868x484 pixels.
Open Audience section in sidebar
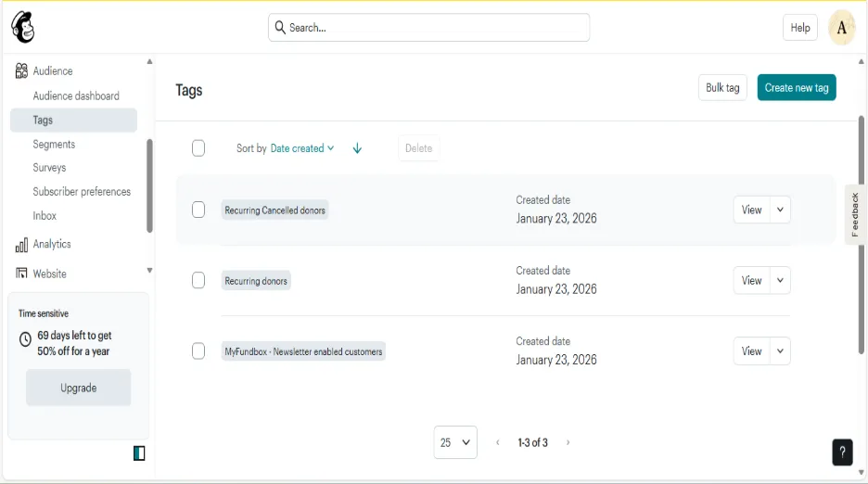pyautogui.click(x=53, y=70)
